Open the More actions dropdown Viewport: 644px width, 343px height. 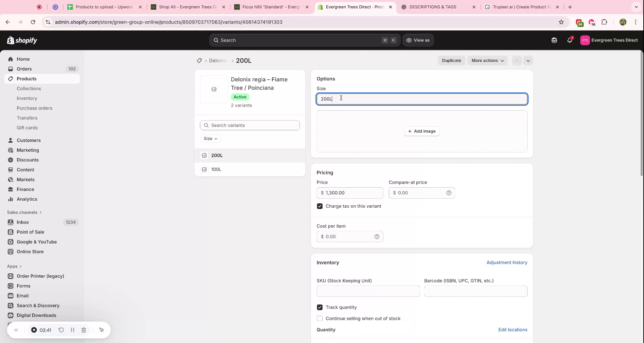pos(487,61)
